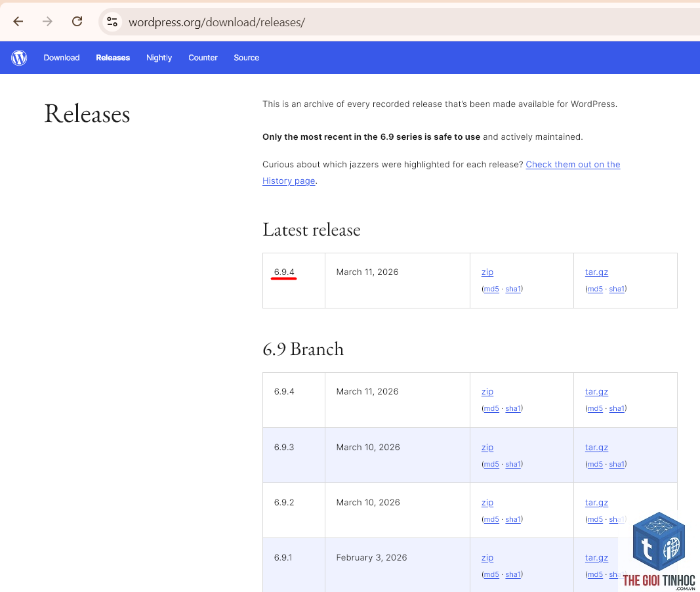Viewport: 700px width, 592px height.
Task: Click the 'Releases' page title
Action: coord(87,114)
